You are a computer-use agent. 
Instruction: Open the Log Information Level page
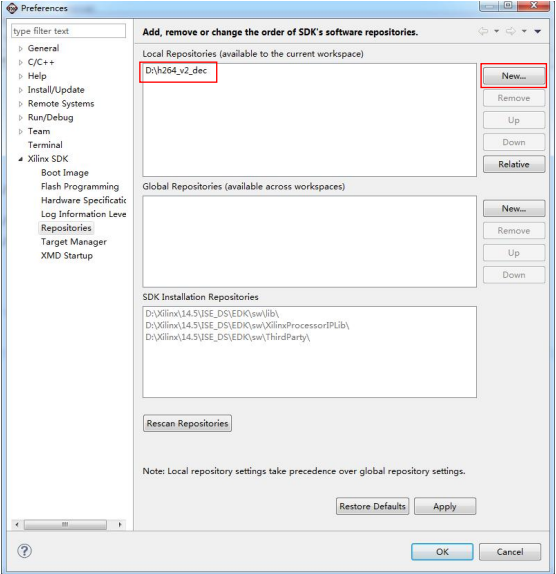83,214
